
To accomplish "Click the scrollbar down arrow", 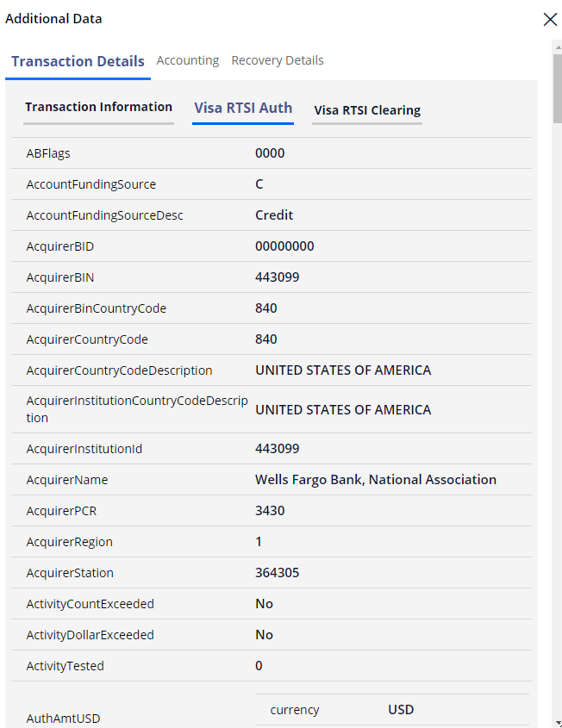I will click(x=558, y=725).
